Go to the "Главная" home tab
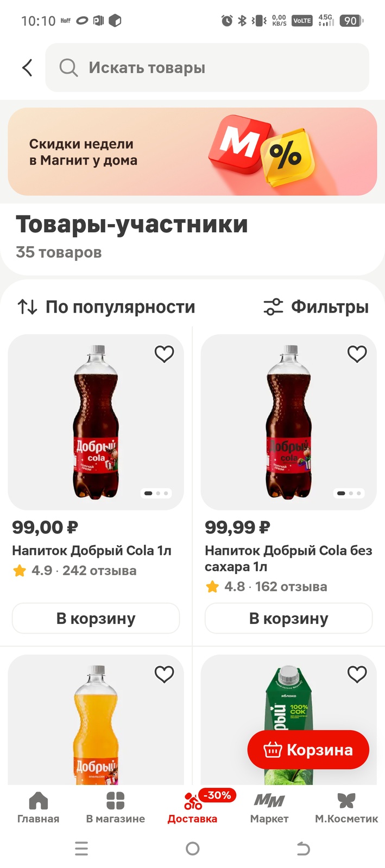The height and width of the screenshot is (868, 385). point(38,801)
